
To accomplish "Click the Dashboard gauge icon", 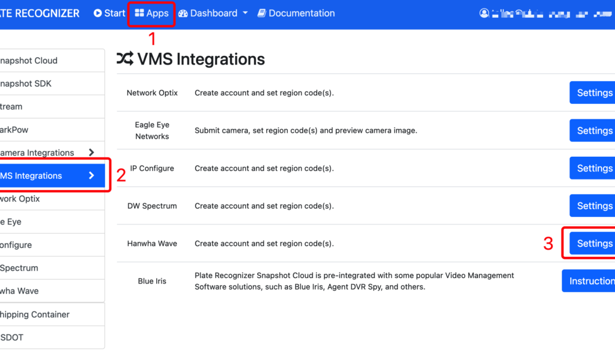I will [183, 14].
